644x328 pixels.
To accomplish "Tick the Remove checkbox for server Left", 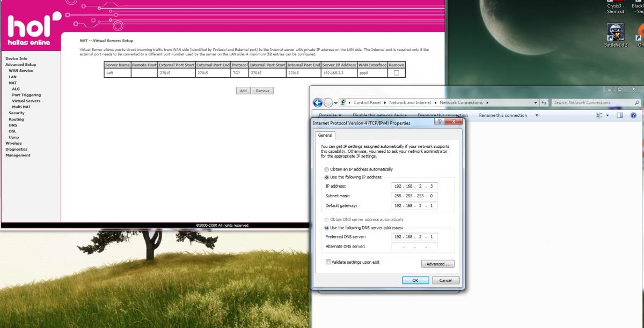I will coord(397,73).
